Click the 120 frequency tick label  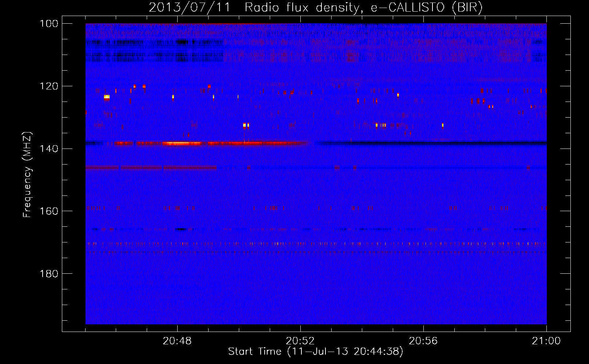pos(49,86)
